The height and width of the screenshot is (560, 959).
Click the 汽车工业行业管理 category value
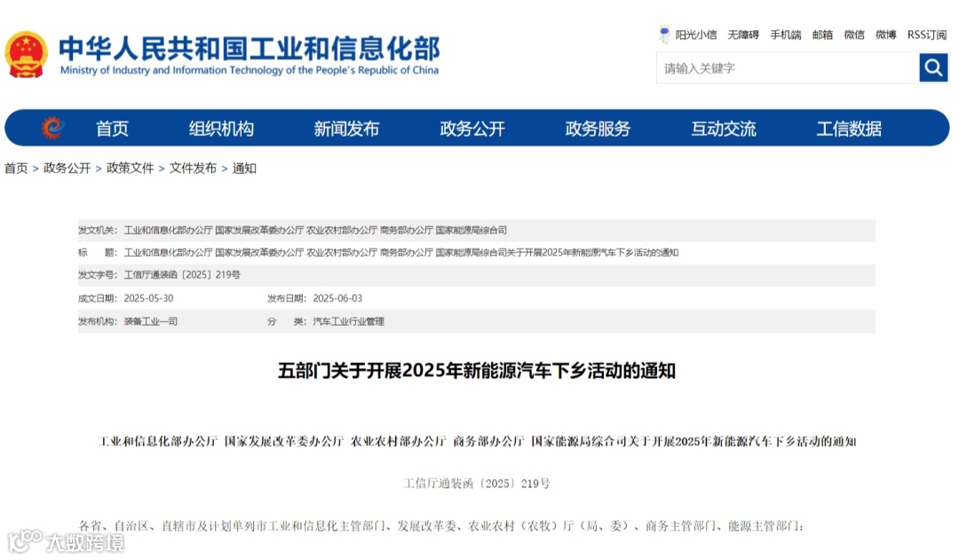pos(349,321)
